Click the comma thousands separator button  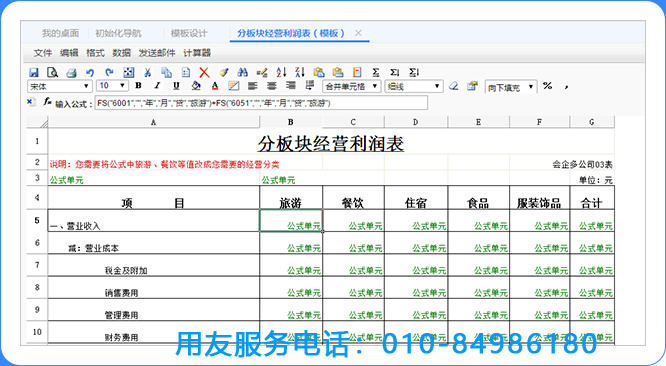(x=566, y=87)
